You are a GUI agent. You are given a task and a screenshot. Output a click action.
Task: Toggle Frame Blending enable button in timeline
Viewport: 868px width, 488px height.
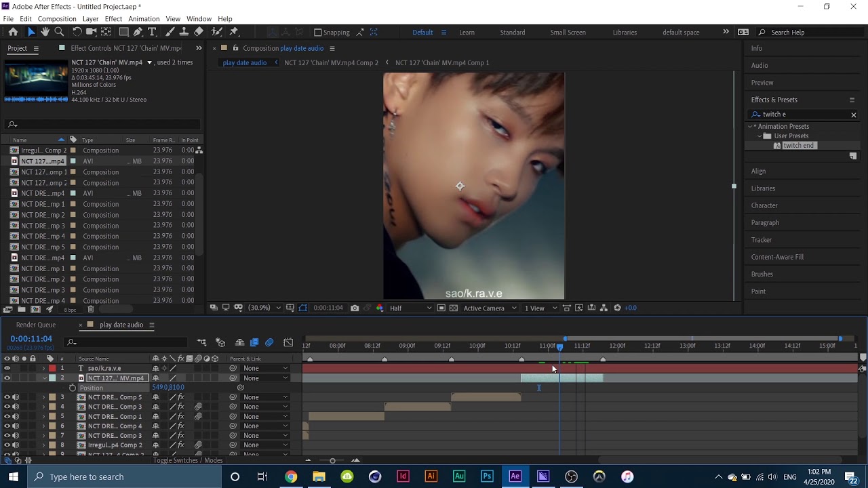point(254,342)
